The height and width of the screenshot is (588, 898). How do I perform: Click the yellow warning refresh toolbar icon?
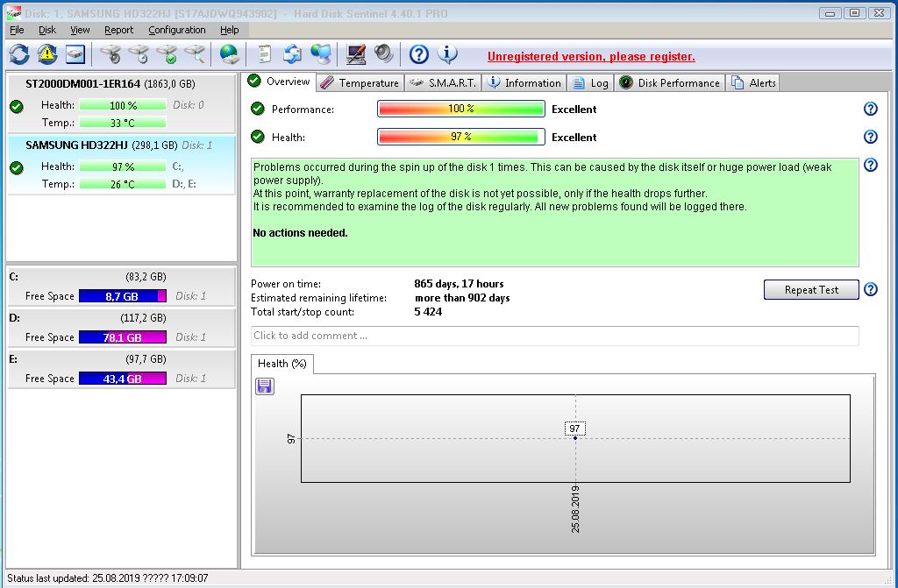point(47,54)
